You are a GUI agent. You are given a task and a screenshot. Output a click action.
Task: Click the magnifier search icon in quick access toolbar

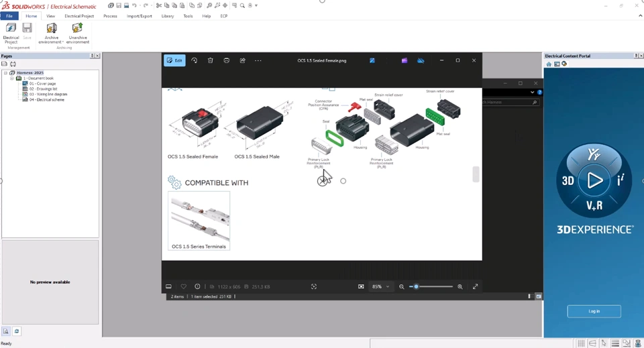242,5
